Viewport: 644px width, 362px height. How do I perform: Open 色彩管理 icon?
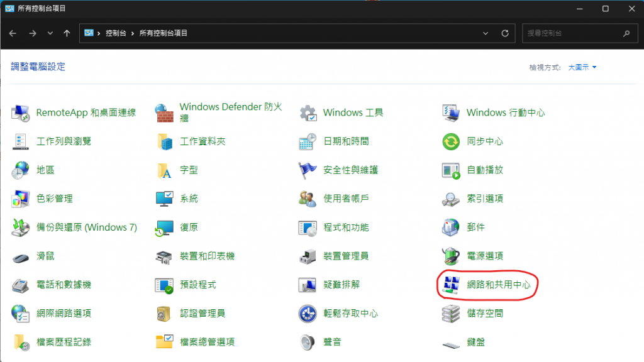20,199
